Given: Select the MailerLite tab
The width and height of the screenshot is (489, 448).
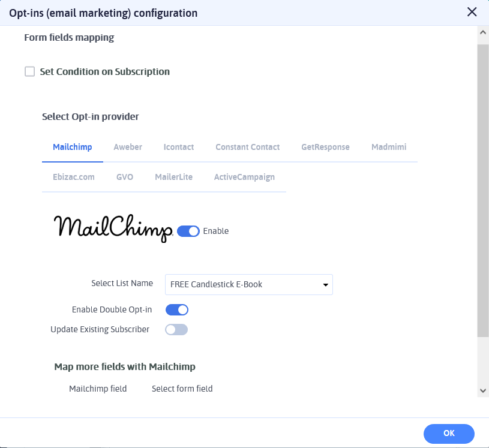Looking at the screenshot, I should (173, 177).
